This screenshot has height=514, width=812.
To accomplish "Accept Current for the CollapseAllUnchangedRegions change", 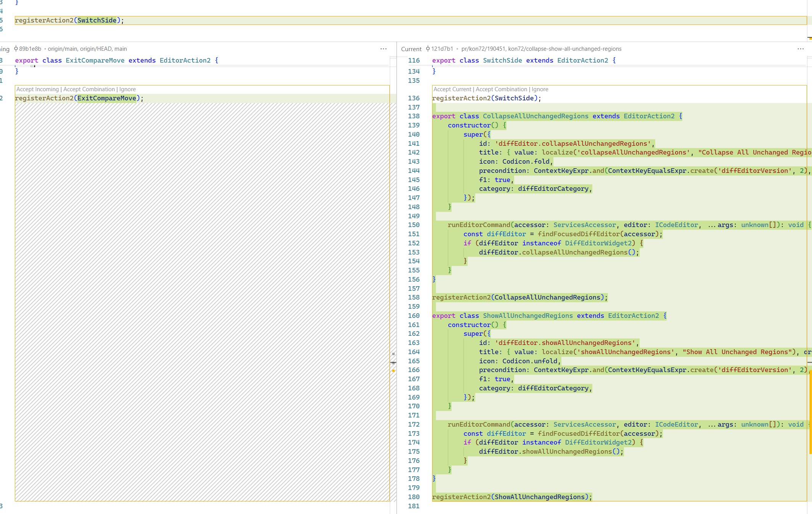I will [x=452, y=89].
